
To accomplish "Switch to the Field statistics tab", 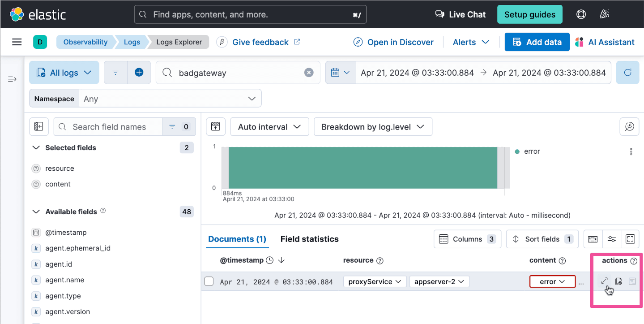I will pos(309,239).
